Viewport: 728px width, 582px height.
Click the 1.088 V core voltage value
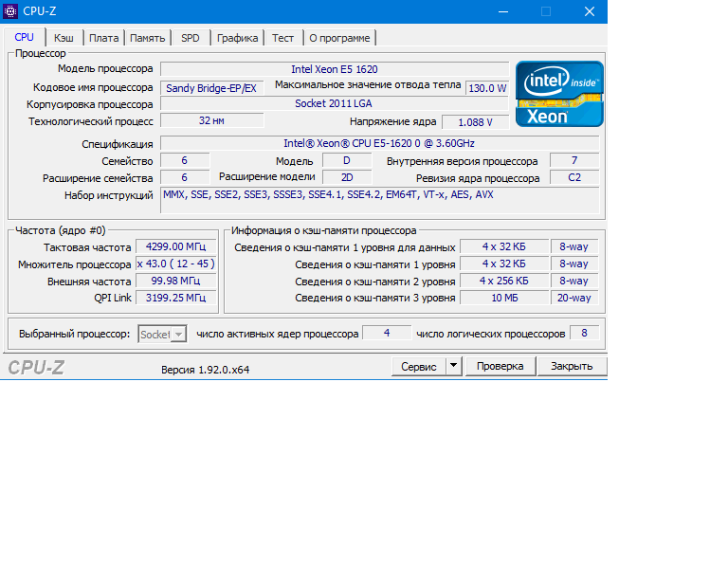[x=475, y=122]
